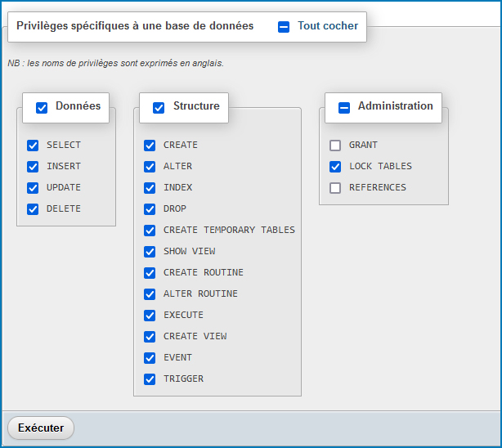Click the EXECUTE label text
This screenshot has height=448, width=502.
pyautogui.click(x=183, y=315)
